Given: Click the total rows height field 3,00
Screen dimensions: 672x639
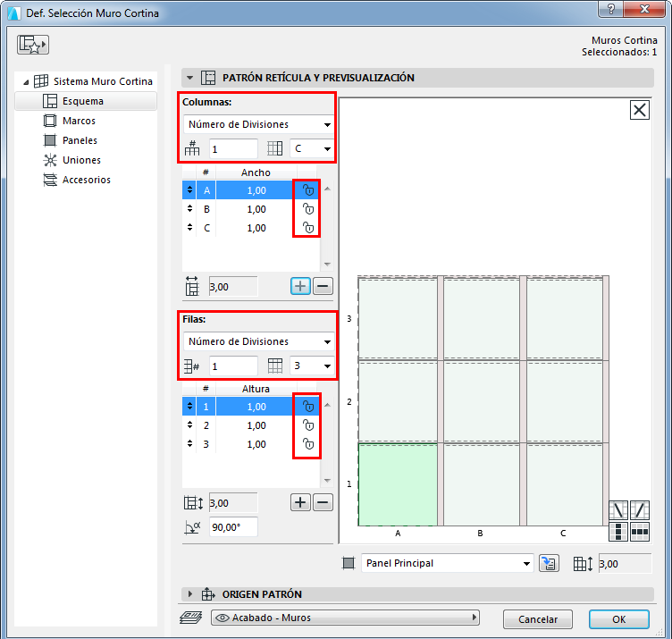Looking at the screenshot, I should point(233,503).
